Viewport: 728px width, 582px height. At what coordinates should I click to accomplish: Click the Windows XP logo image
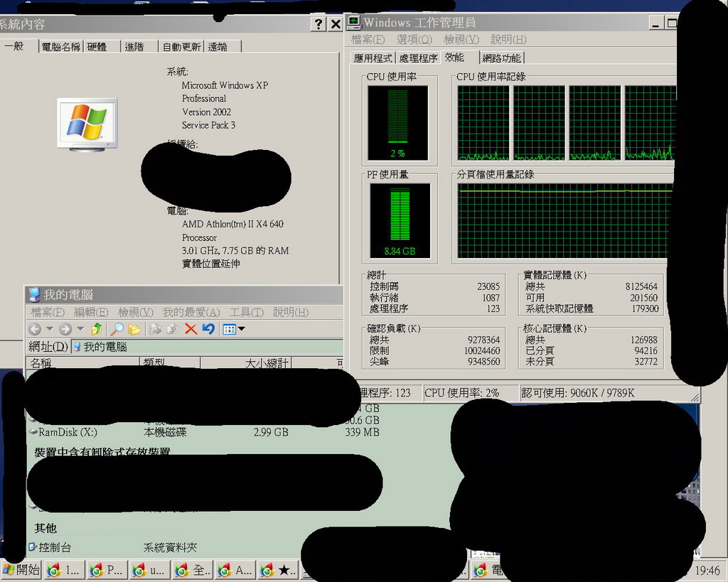(x=87, y=124)
